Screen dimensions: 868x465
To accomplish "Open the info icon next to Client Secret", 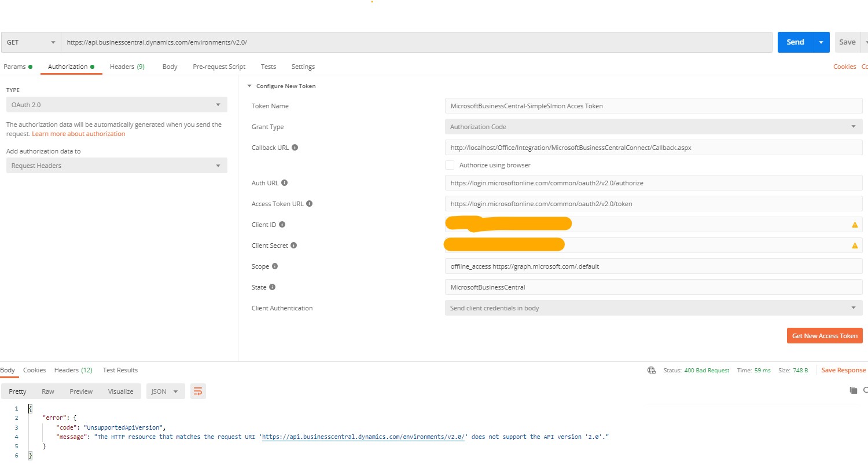I will 294,246.
